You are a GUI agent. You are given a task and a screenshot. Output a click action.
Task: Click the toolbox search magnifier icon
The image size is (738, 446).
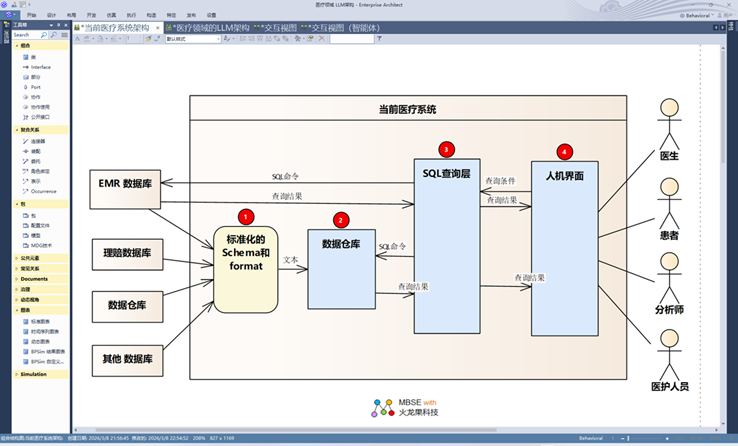44,34
